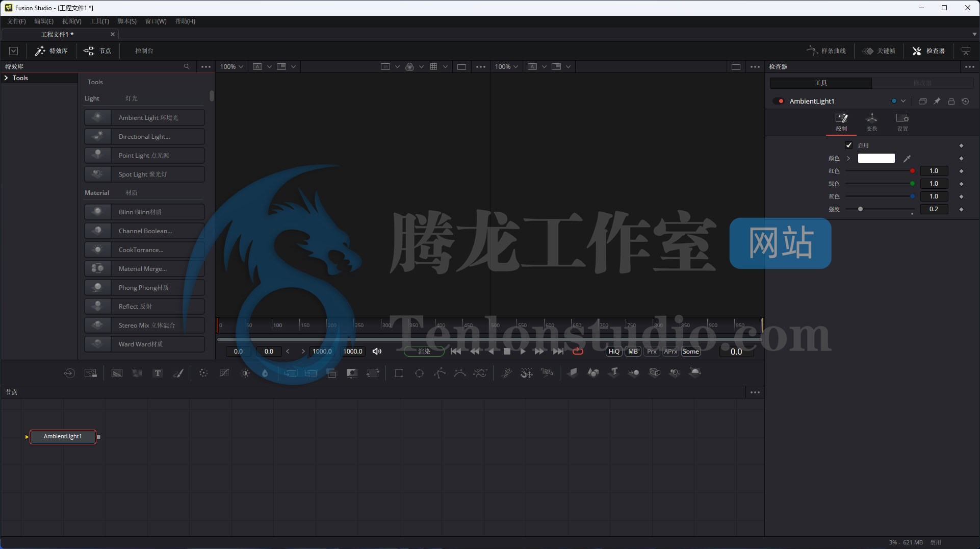Image resolution: width=980 pixels, height=549 pixels.
Task: Click the 渲染 render button
Action: pos(424,351)
